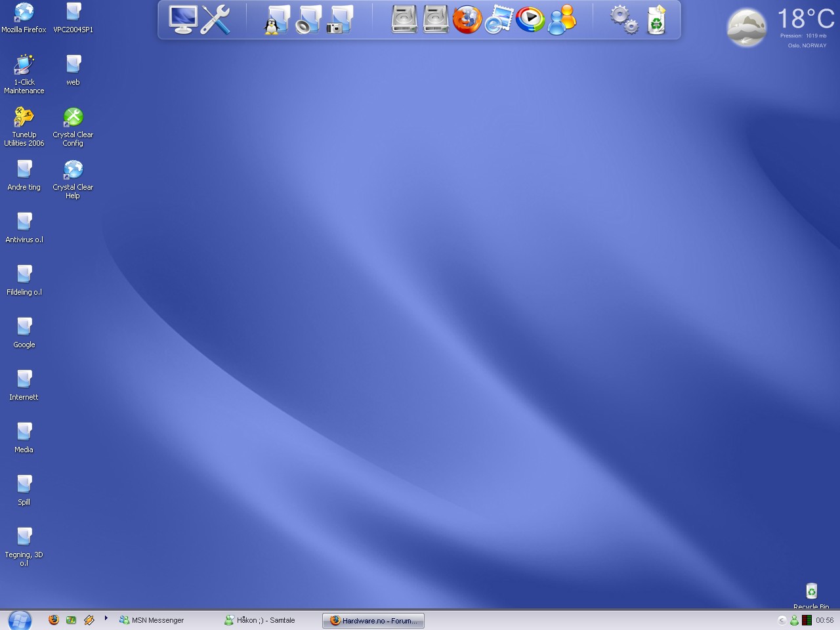This screenshot has height=630, width=840.
Task: Click the green MSN buddy tray icon
Action: pos(794,620)
